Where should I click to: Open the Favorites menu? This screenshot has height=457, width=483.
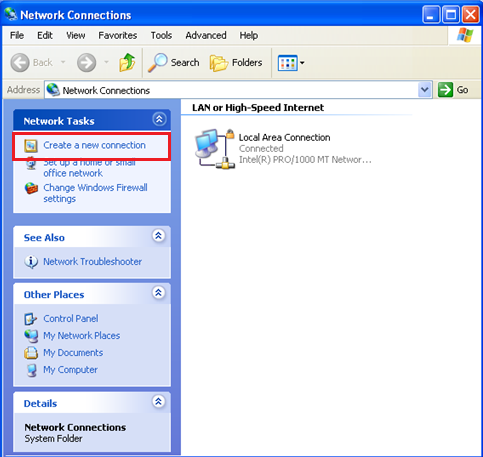pos(117,35)
